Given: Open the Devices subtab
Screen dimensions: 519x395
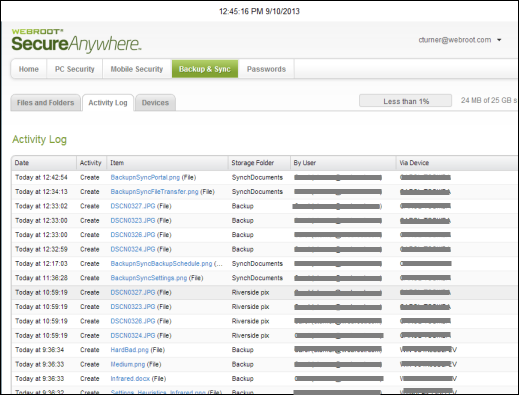Looking at the screenshot, I should [155, 103].
